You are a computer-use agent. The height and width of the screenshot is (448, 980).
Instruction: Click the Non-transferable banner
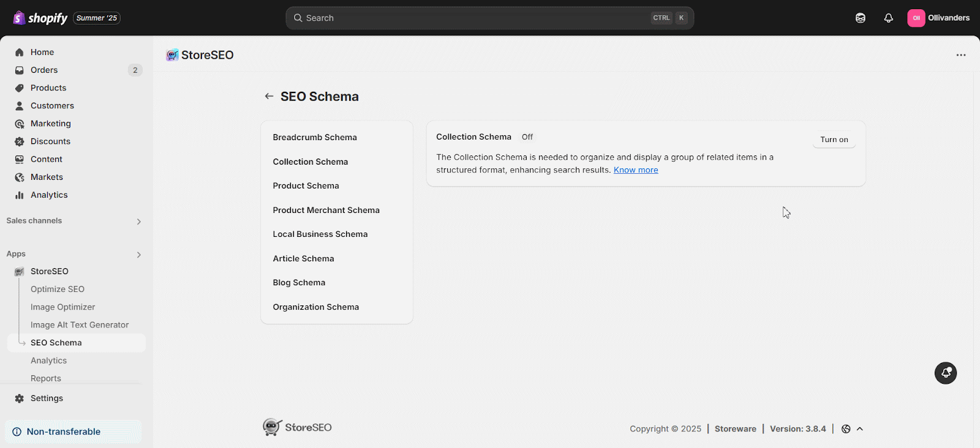pyautogui.click(x=73, y=431)
